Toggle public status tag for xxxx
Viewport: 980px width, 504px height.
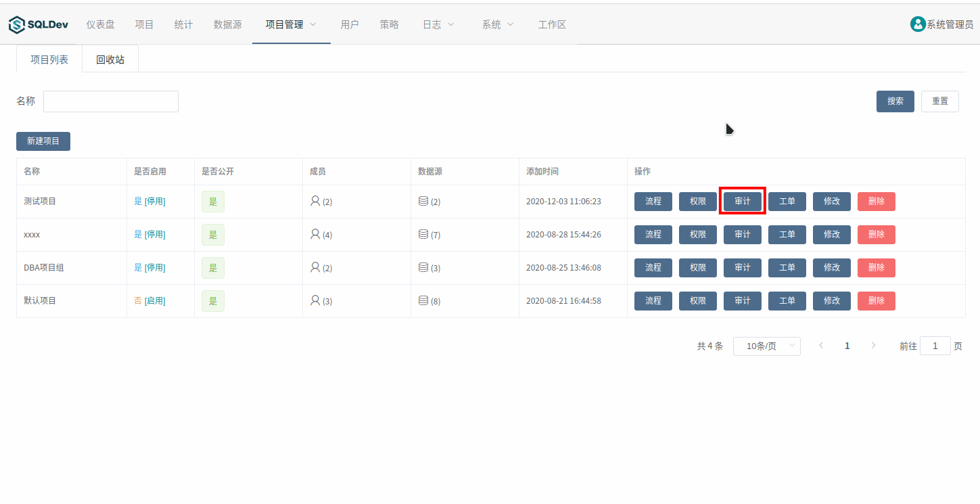pos(212,235)
